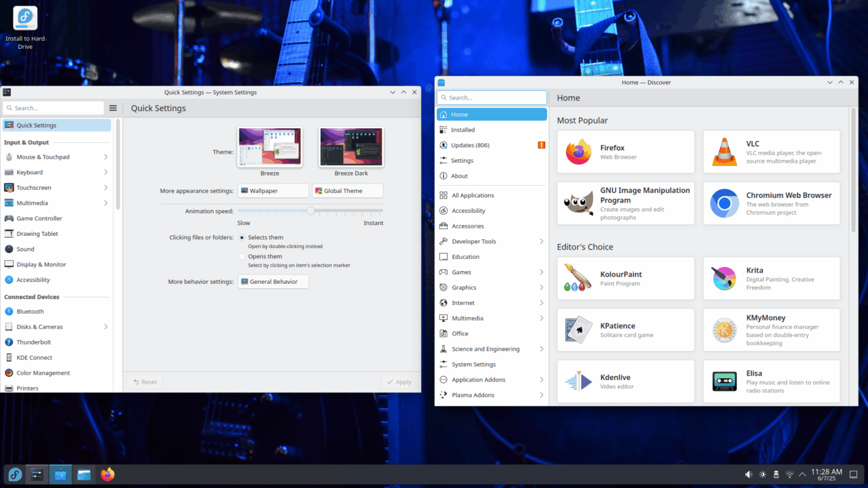The width and height of the screenshot is (868, 488).
Task: Click the Animation speed slider handle
Action: 311,211
